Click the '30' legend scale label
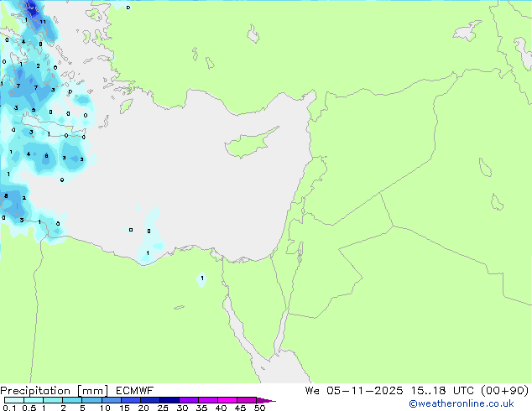The height and width of the screenshot is (411, 532). coord(183,408)
